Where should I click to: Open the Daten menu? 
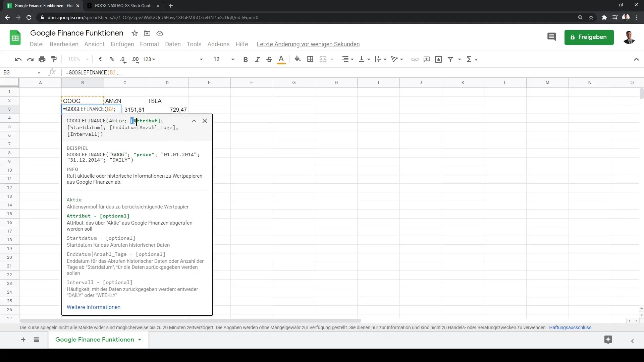click(173, 44)
